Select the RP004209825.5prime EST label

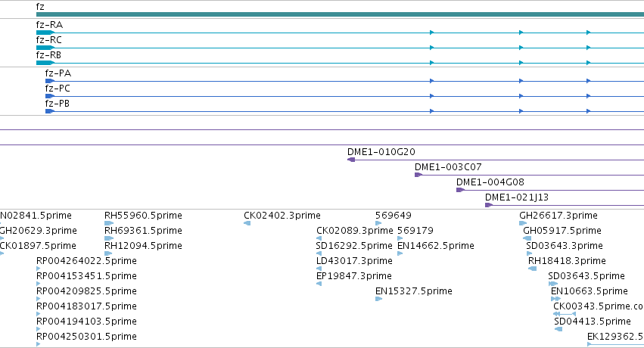[x=87, y=292]
